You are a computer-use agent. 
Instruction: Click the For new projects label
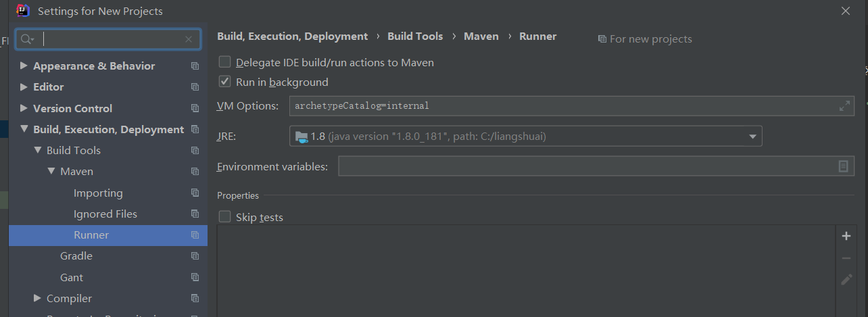[x=651, y=39]
